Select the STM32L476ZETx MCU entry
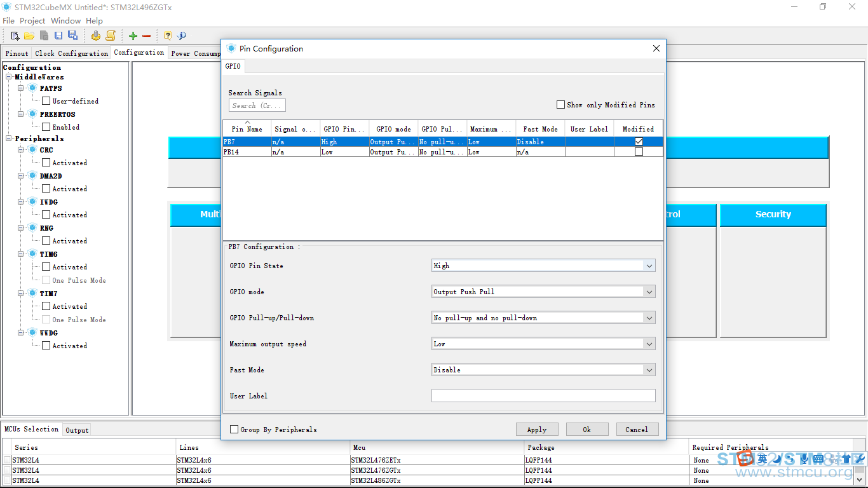868x488 pixels. 376,460
